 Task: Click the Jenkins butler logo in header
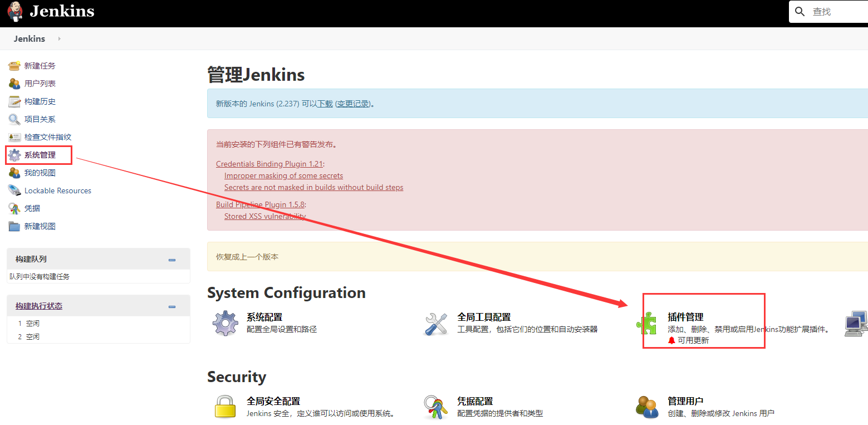tap(15, 12)
